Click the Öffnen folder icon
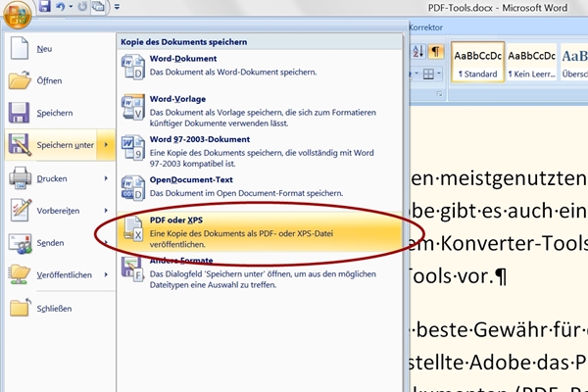Screen dimensions: 588x392 (x=20, y=79)
